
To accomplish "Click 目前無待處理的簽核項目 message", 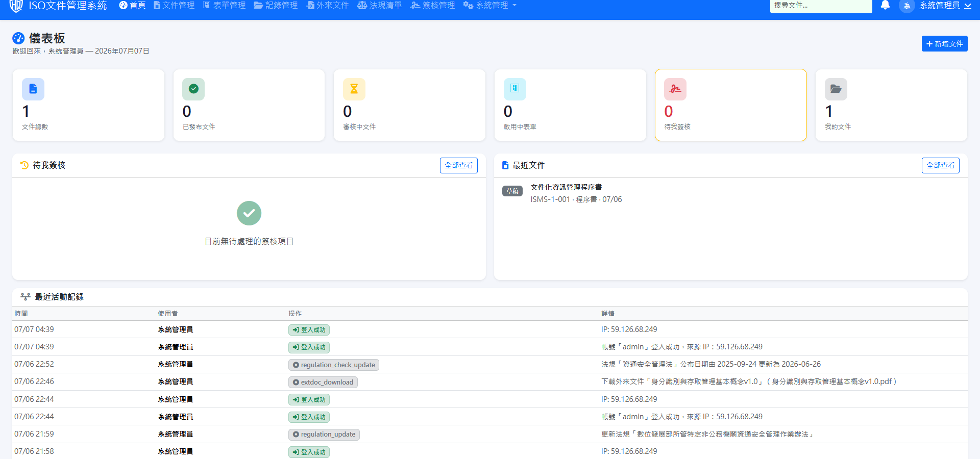I will 249,241.
